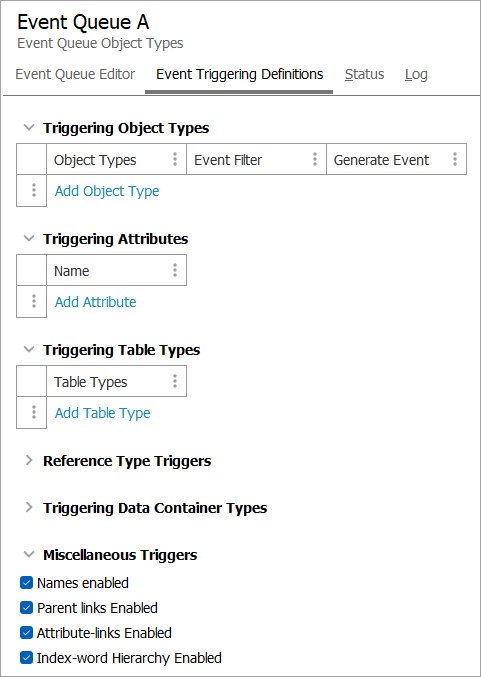
Task: Open Generate Event column options menu
Action: coord(455,159)
